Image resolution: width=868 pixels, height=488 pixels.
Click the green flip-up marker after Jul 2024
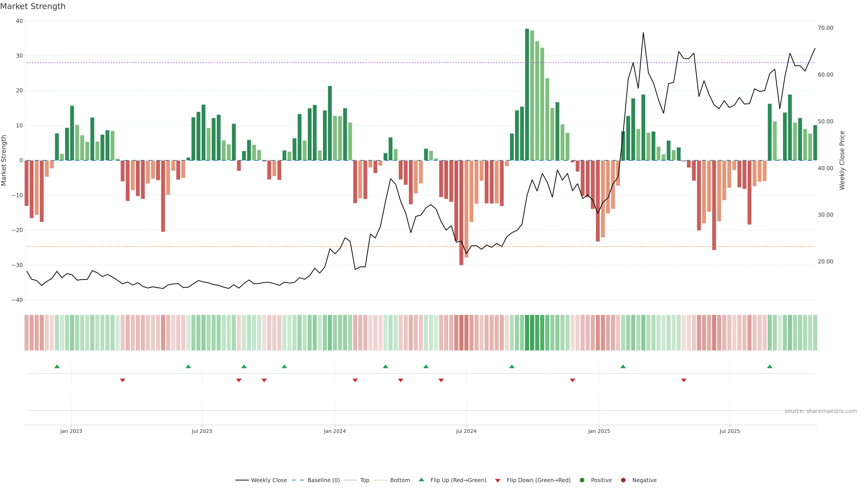tap(512, 366)
